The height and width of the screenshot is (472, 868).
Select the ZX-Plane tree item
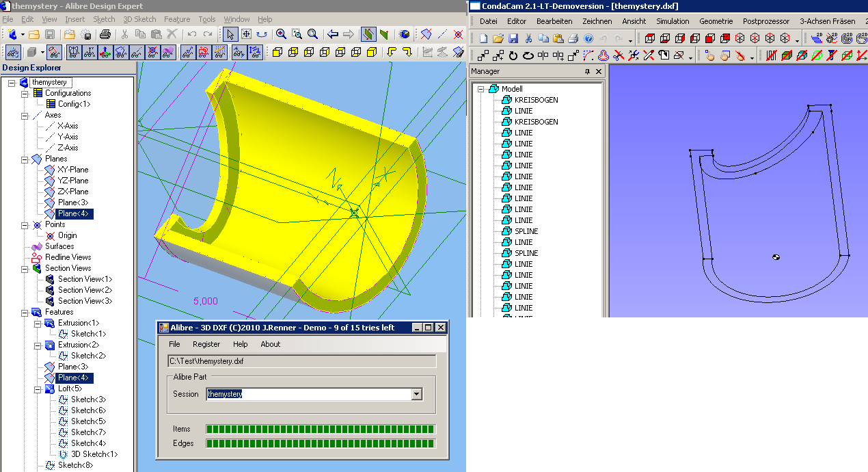coord(72,192)
